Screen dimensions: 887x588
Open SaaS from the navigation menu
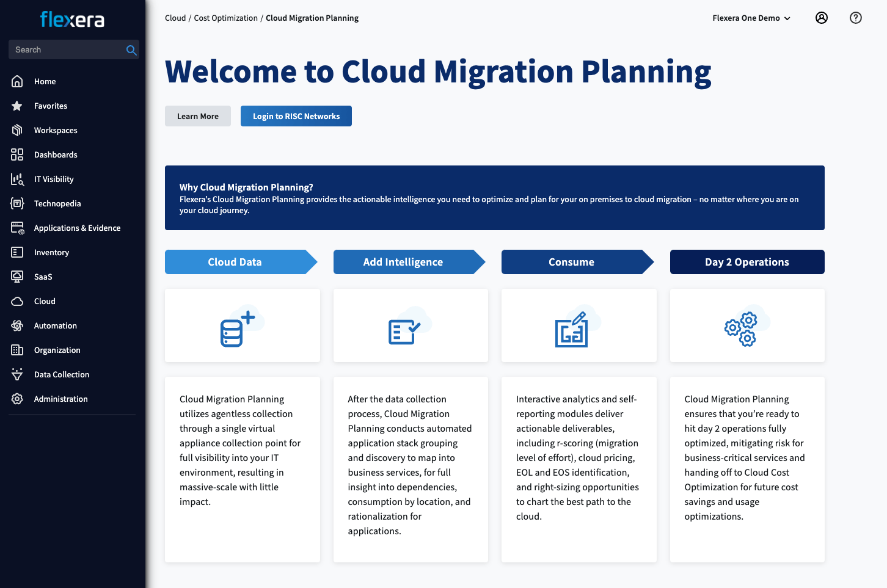click(x=43, y=277)
